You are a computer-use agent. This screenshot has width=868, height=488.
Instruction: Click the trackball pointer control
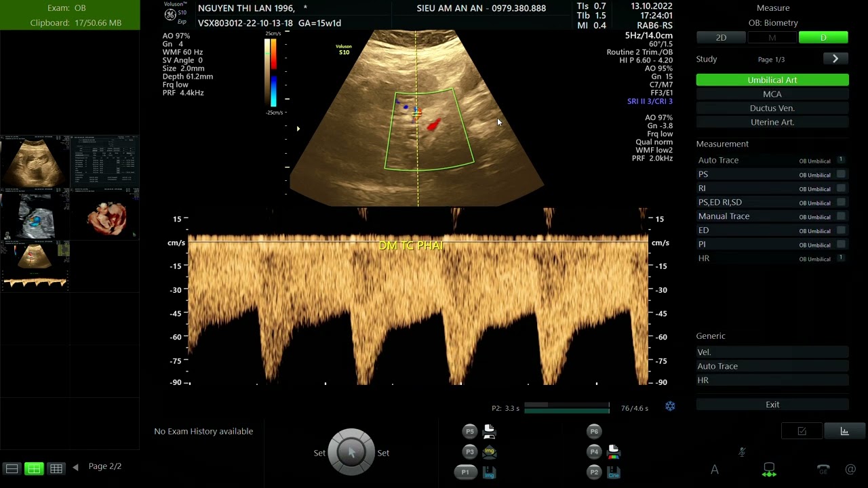pos(351,451)
